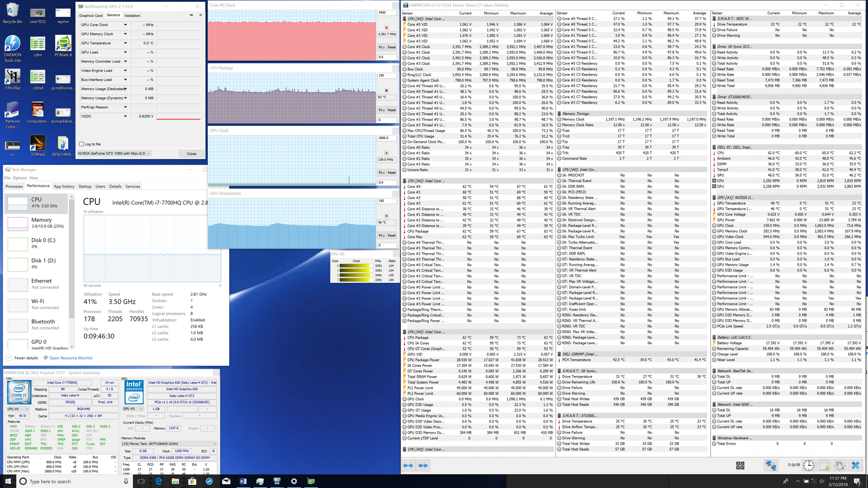
Task: Click HWiNFO clock reset-timer icon
Action: click(809, 465)
